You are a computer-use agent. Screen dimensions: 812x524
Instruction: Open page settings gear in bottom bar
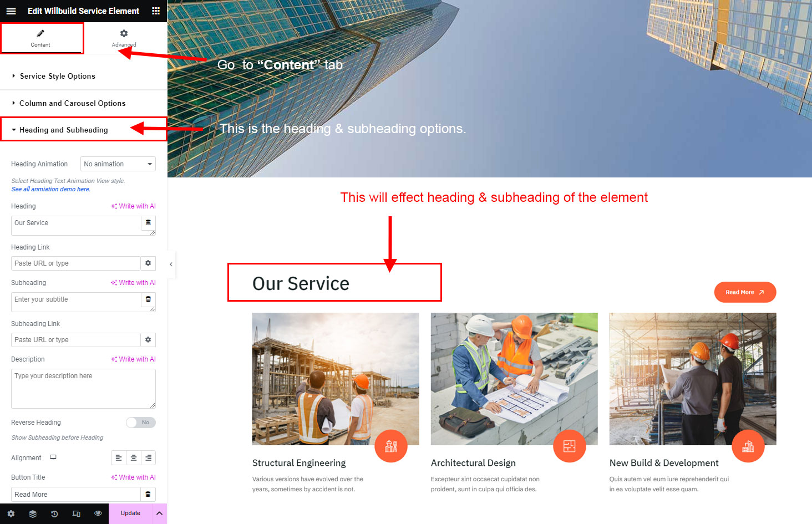point(11,514)
